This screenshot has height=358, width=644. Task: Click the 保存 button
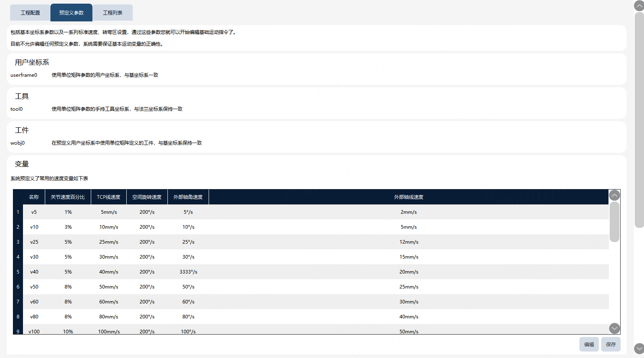(611, 344)
